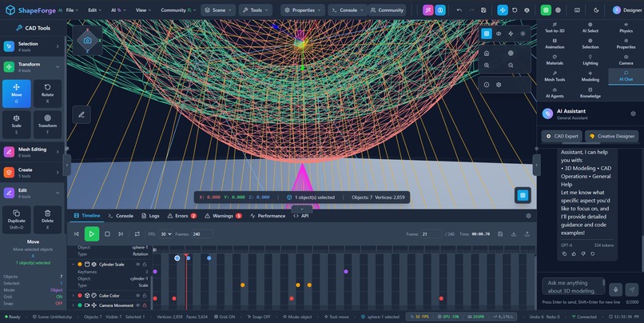Screen dimensions: 644x323
Task: Zoom out using viewport magnifier minus
Action: [x=511, y=66]
